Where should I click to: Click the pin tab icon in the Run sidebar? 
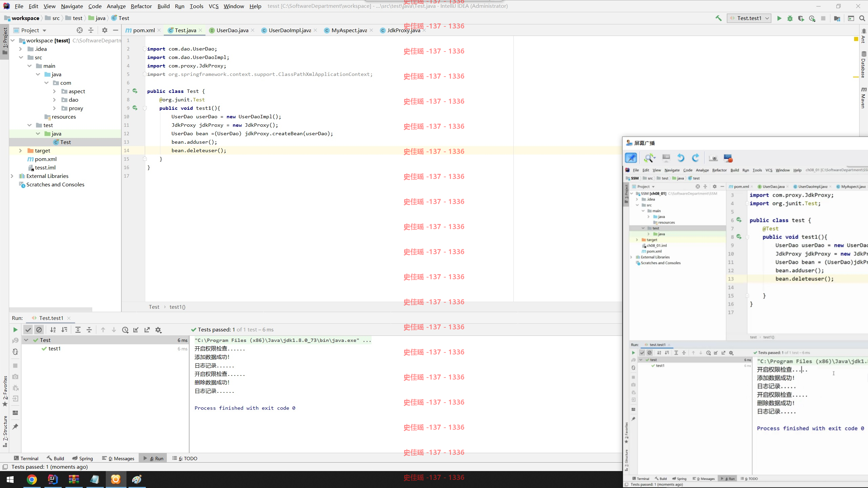click(15, 427)
